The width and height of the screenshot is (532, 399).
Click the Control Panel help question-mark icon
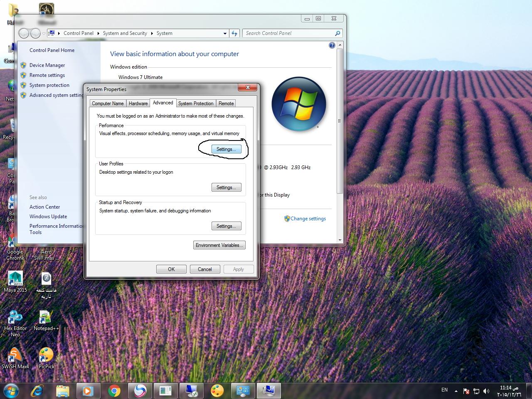332,45
